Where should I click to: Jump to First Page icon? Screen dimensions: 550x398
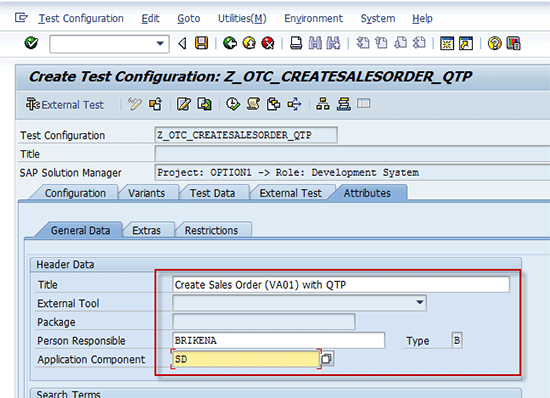click(363, 43)
